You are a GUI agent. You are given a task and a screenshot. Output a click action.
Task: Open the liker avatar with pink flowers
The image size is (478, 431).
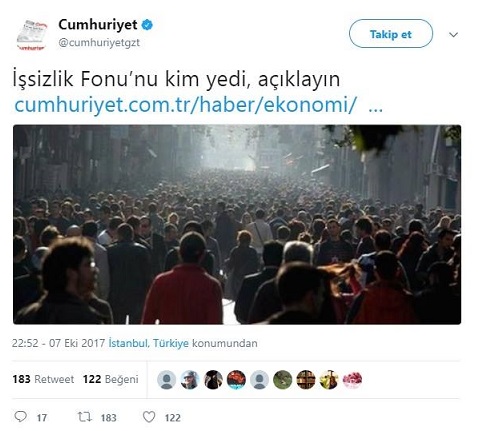(x=352, y=380)
